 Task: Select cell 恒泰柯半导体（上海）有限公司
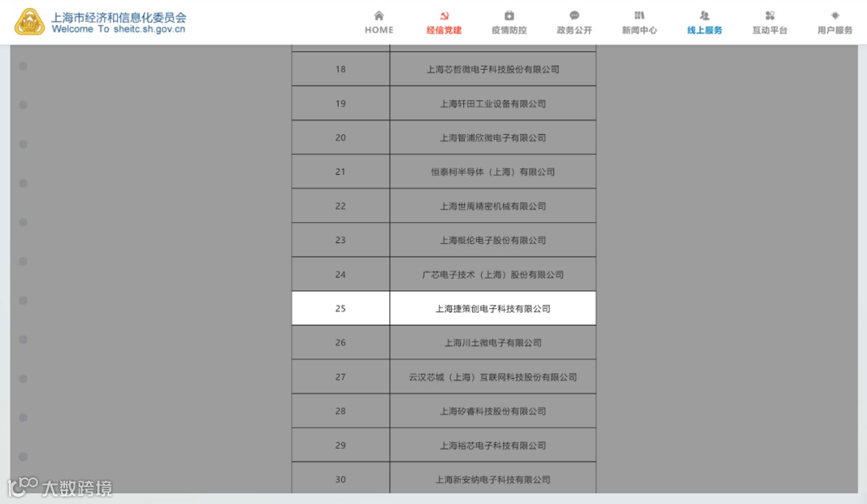coord(493,172)
